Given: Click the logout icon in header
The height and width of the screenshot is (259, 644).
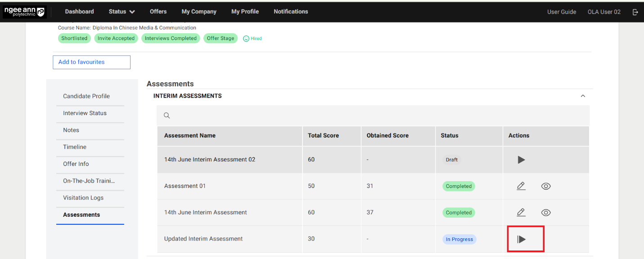Looking at the screenshot, I should pos(635,12).
